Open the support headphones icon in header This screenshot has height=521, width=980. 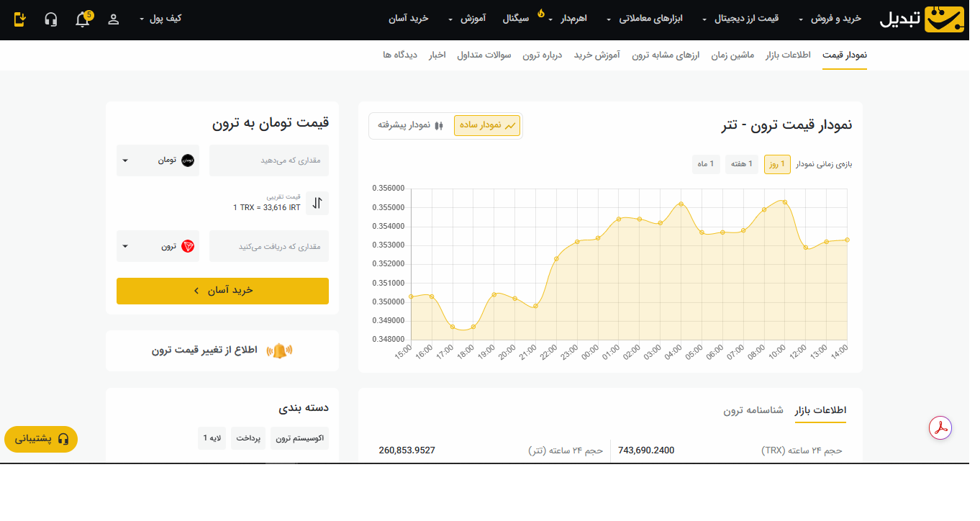(x=50, y=19)
